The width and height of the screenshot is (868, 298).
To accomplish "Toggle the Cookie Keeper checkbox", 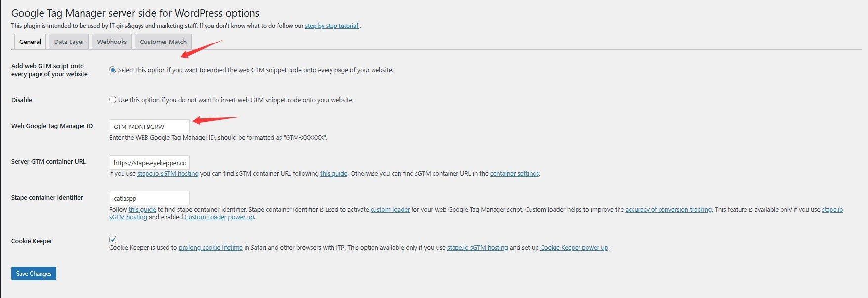I will coord(113,240).
